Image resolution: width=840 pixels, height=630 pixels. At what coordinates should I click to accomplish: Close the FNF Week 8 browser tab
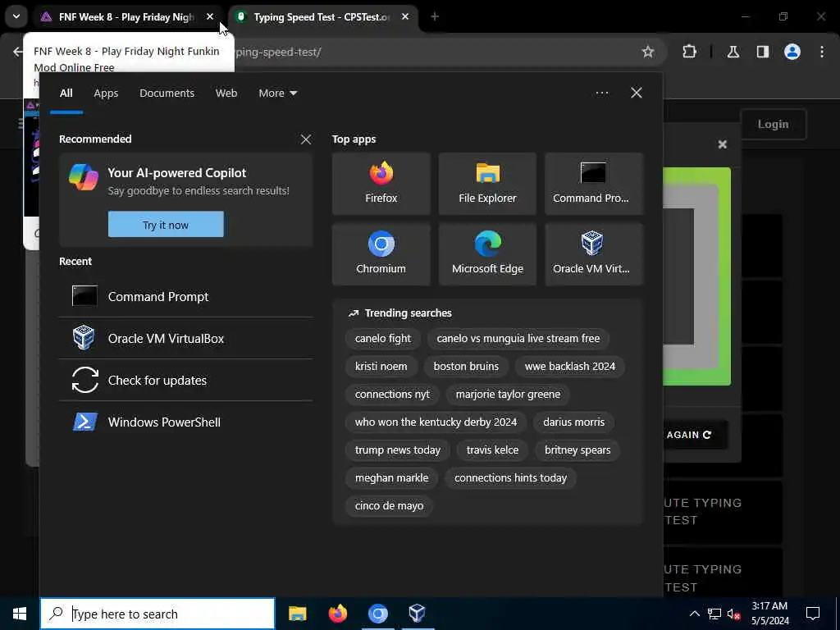[x=210, y=17]
